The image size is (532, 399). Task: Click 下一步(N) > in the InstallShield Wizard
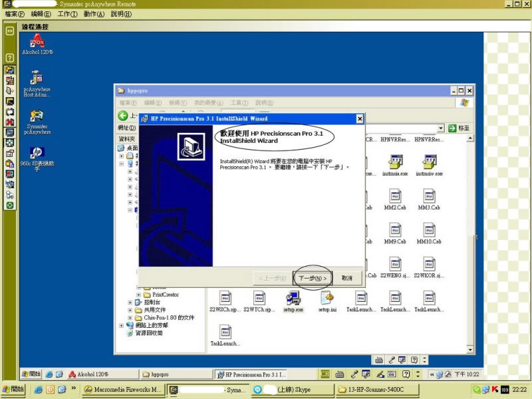(313, 278)
